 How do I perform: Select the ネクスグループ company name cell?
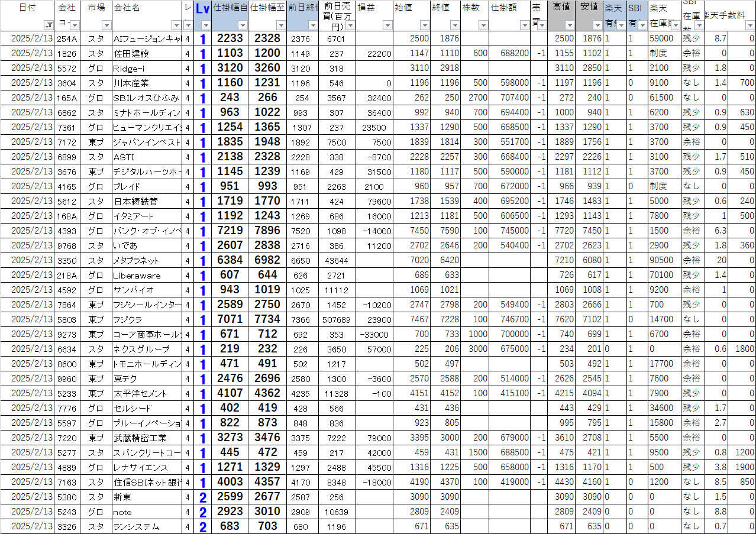tap(147, 349)
